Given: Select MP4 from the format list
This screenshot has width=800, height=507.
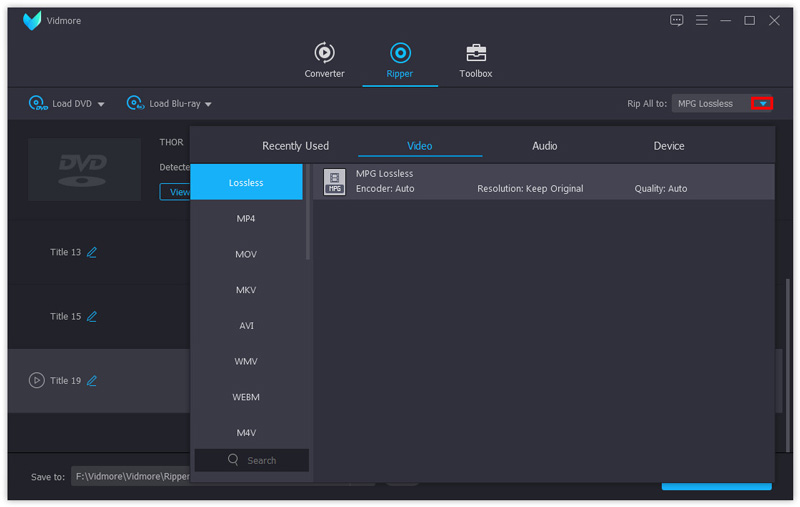Looking at the screenshot, I should coord(246,219).
